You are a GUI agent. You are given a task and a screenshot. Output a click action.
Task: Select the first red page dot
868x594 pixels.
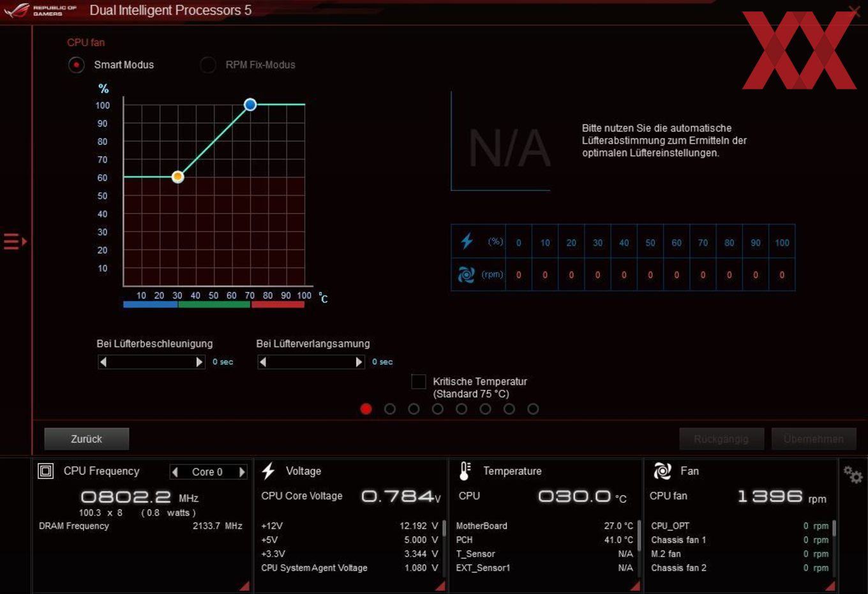click(366, 409)
